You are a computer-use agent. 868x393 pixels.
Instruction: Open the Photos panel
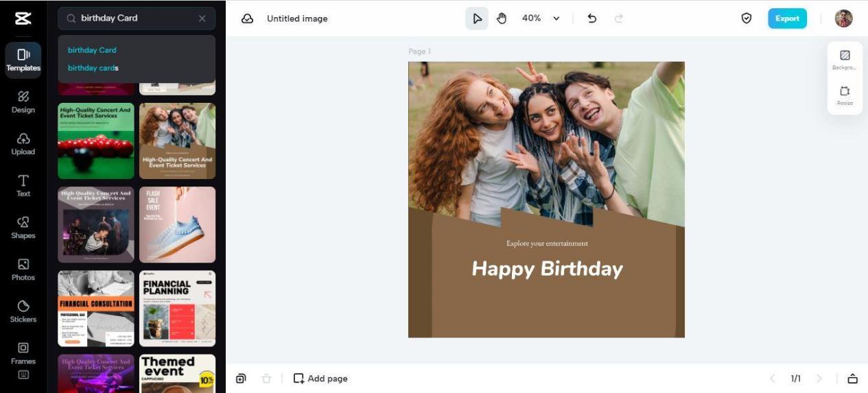pos(23,269)
